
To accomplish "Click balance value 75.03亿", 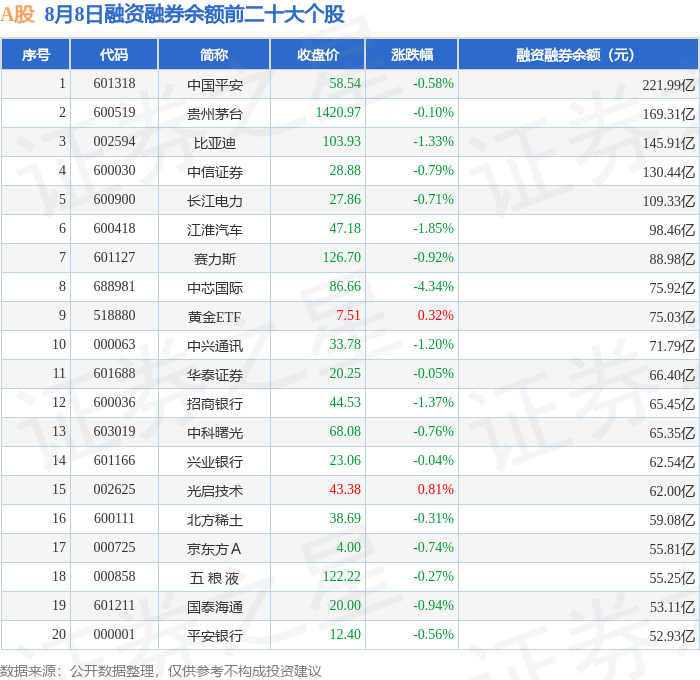I will coord(672,317).
